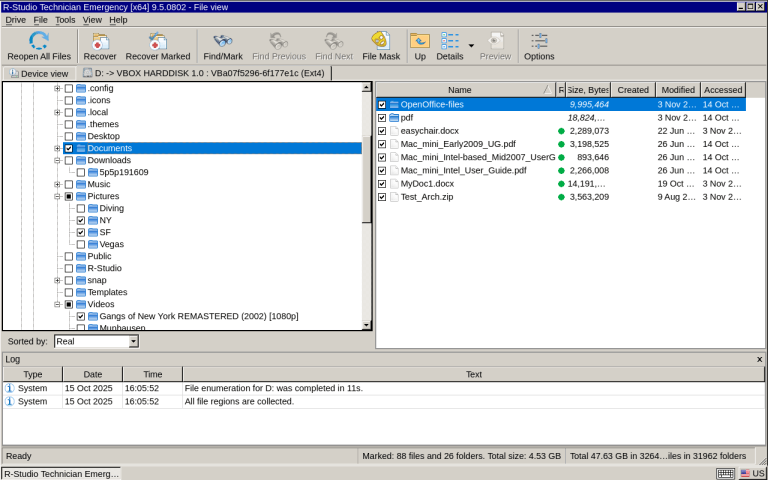Go Up one folder level
This screenshot has width=768, height=480.
click(420, 41)
